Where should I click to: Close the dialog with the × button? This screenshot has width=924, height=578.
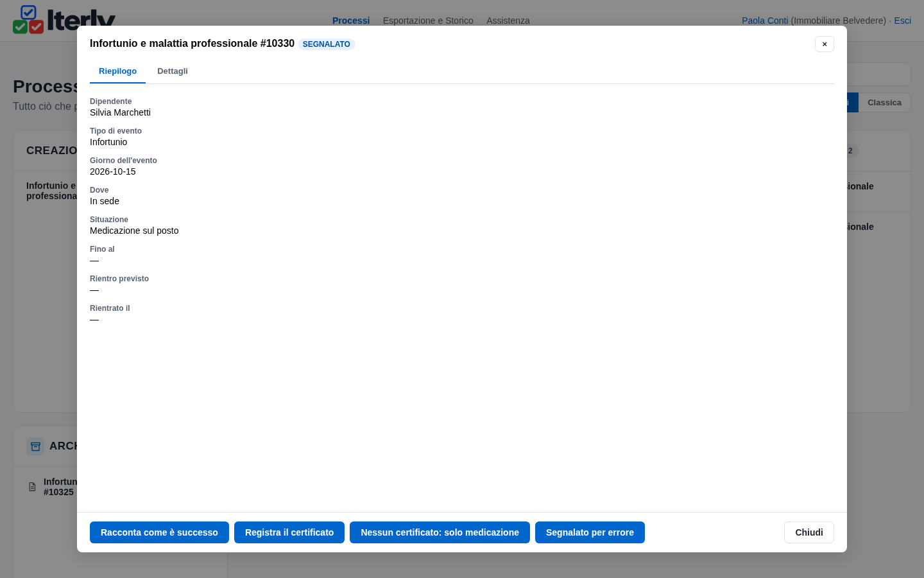click(x=825, y=44)
